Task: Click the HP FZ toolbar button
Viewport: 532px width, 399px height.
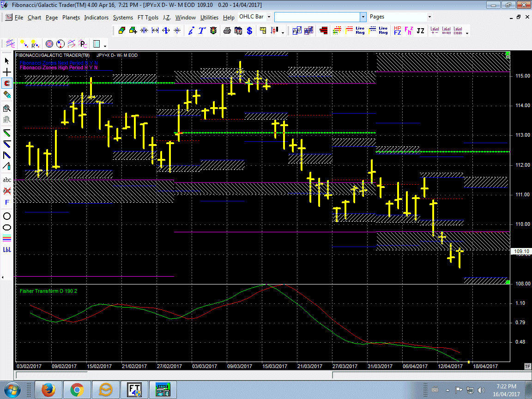Action: pos(398,31)
